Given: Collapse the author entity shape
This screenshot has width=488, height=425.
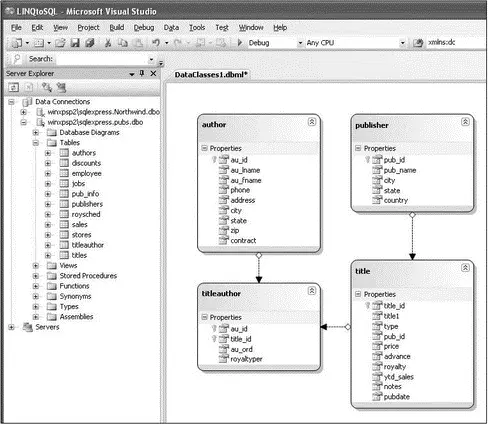Looking at the screenshot, I should (312, 122).
